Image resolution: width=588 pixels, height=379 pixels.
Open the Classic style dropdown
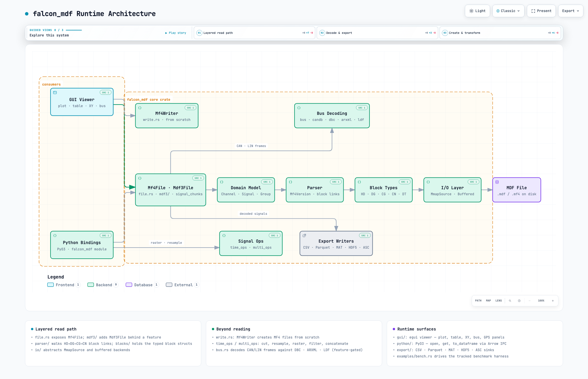[x=508, y=11]
